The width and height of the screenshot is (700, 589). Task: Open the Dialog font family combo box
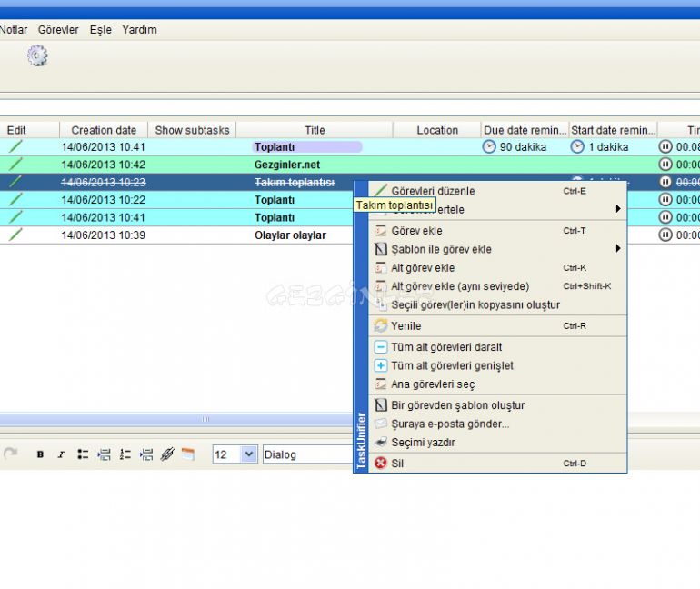coord(307,454)
